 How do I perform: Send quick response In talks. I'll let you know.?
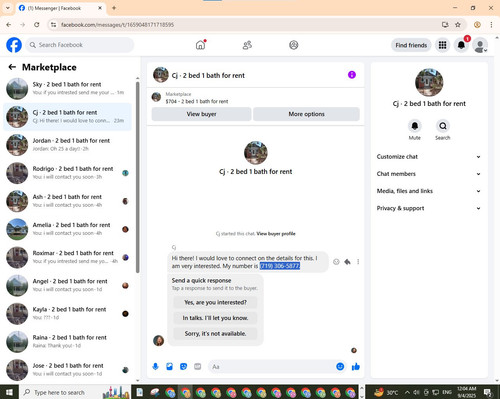tap(215, 318)
